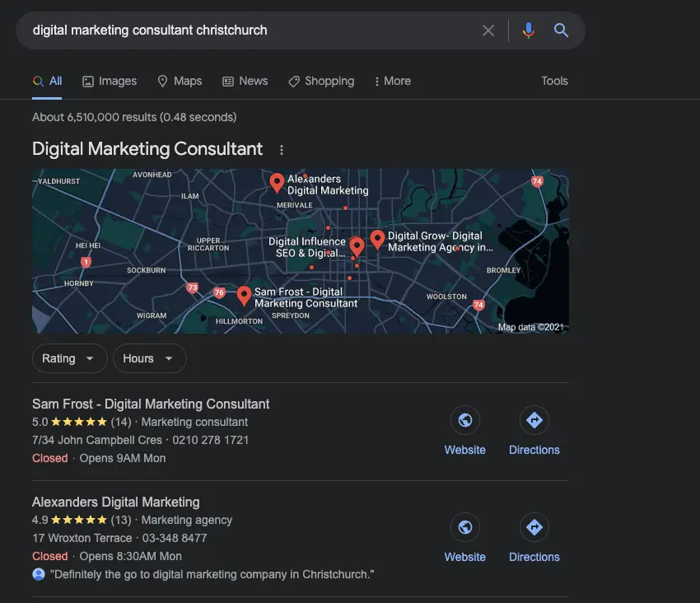Open three-dot options beside Digital Marketing Consultant
Screen dimensions: 700x603
(x=282, y=150)
